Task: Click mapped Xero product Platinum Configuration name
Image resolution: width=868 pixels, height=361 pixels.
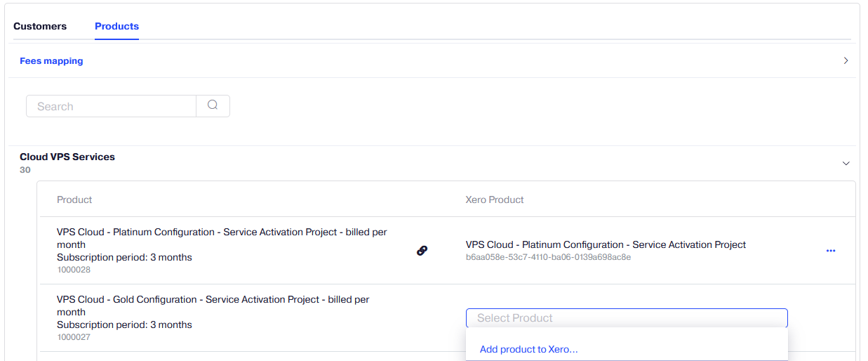Action: click(x=606, y=244)
